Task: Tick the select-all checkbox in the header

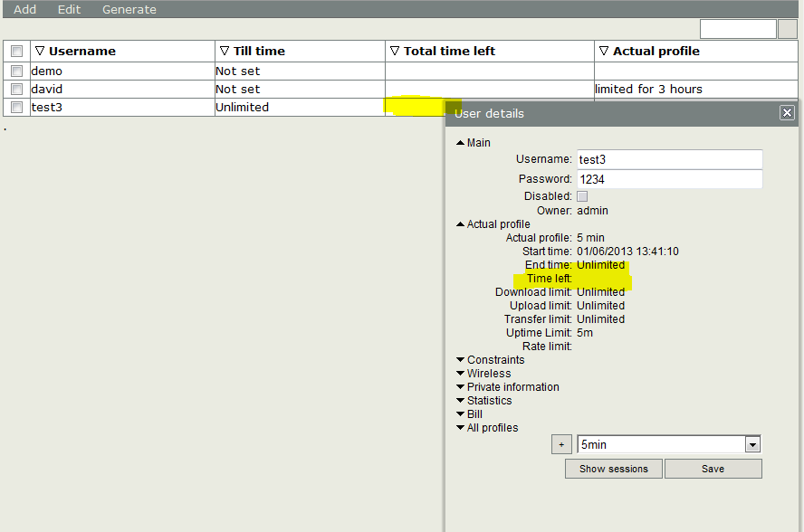Action: point(17,52)
